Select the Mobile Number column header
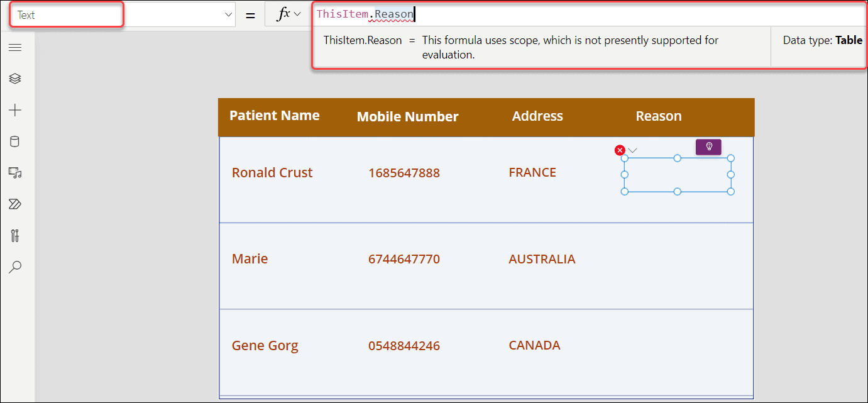This screenshot has height=403, width=868. (407, 116)
